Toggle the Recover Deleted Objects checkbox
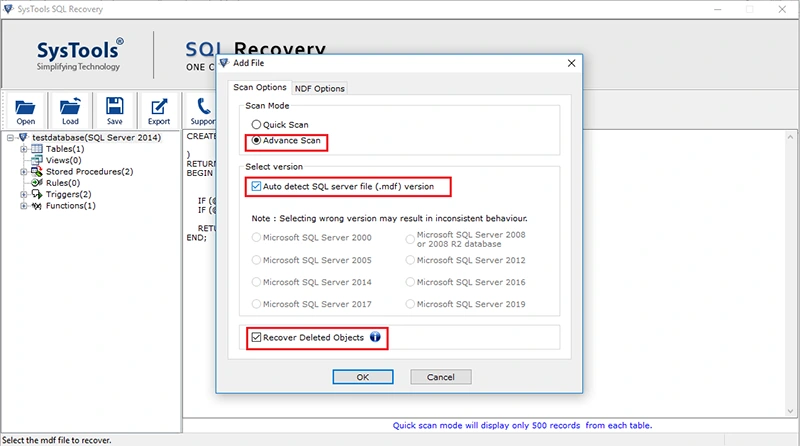Viewport: 800px width, 446px height. 256,337
